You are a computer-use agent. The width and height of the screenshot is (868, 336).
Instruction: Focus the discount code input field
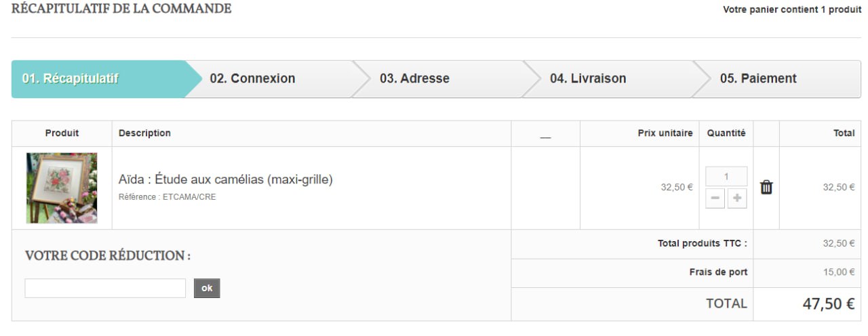pos(105,288)
